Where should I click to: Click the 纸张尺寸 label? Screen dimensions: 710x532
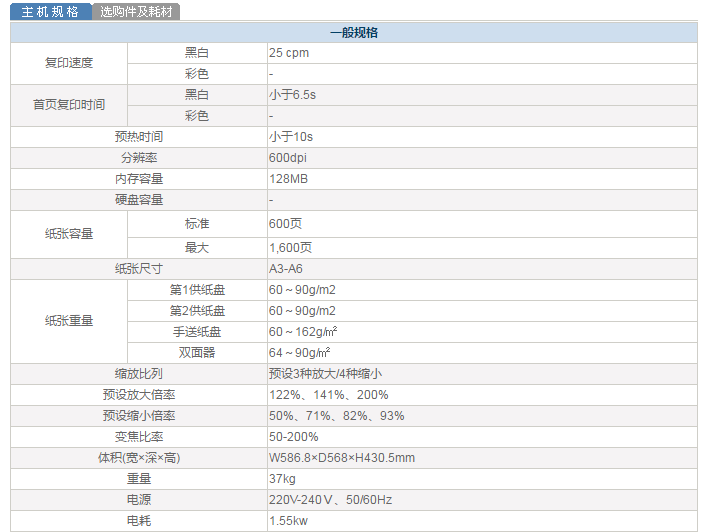(x=139, y=269)
